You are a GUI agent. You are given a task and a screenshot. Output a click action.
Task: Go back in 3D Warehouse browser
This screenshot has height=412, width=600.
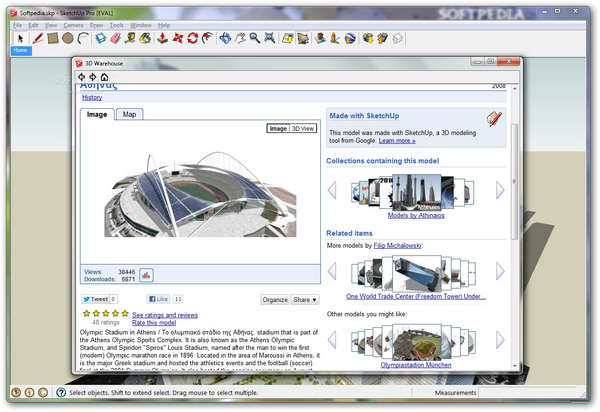click(82, 77)
